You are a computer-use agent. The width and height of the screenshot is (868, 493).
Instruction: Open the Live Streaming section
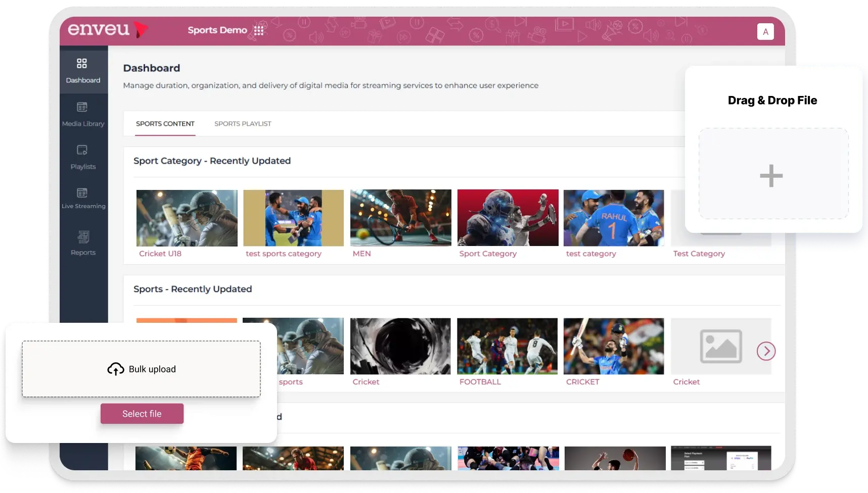(82, 193)
